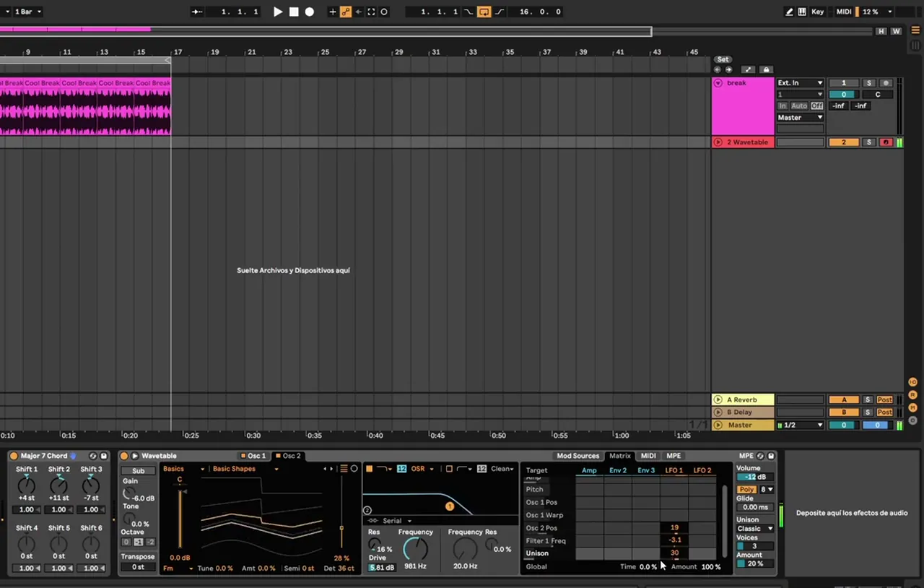Click the Filter 1 Frequency knob

coord(415,549)
